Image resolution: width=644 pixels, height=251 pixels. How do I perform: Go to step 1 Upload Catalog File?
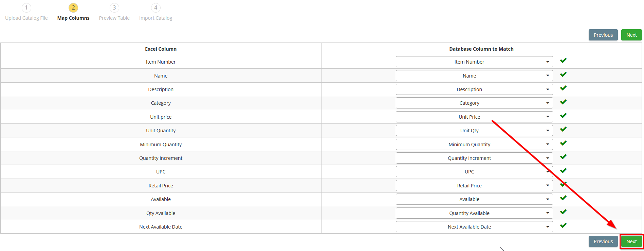point(26,12)
